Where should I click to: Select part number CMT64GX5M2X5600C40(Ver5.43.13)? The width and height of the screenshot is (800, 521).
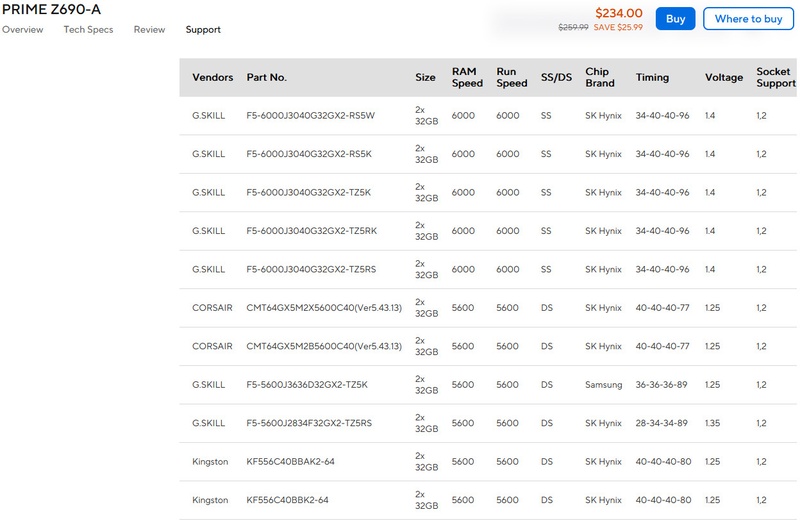[x=324, y=308]
